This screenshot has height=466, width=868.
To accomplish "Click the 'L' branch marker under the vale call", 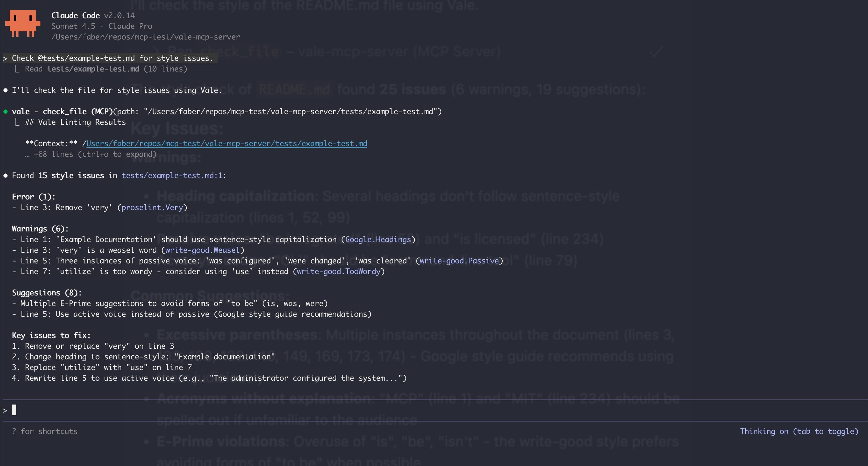I will coord(16,122).
